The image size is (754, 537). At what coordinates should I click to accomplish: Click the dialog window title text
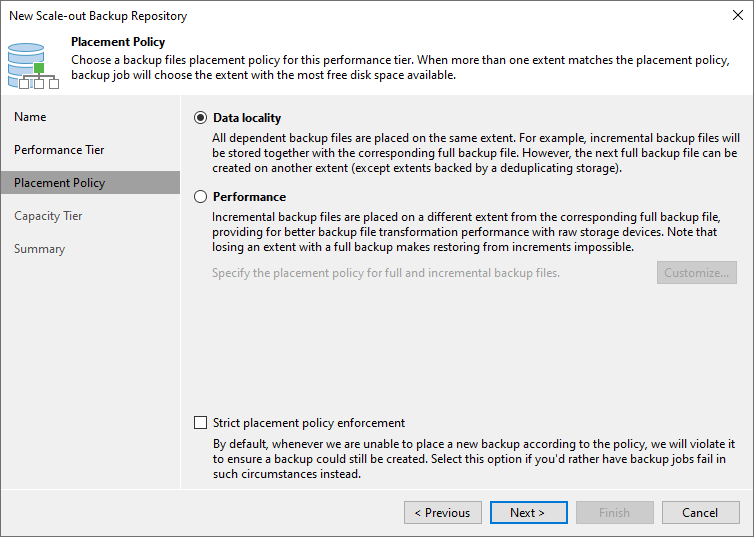pos(97,16)
